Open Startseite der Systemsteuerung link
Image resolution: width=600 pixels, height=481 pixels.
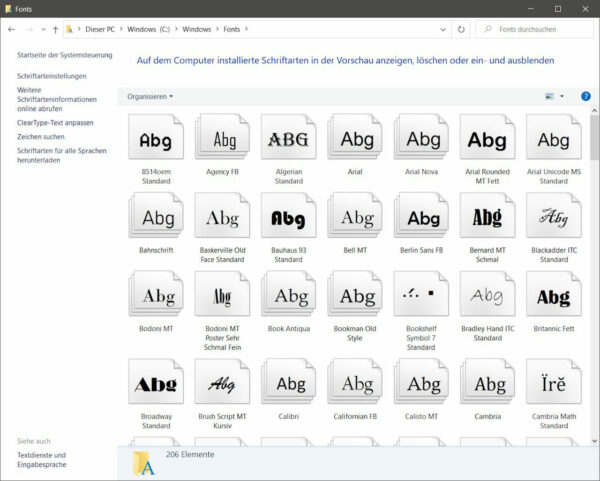[x=65, y=55]
